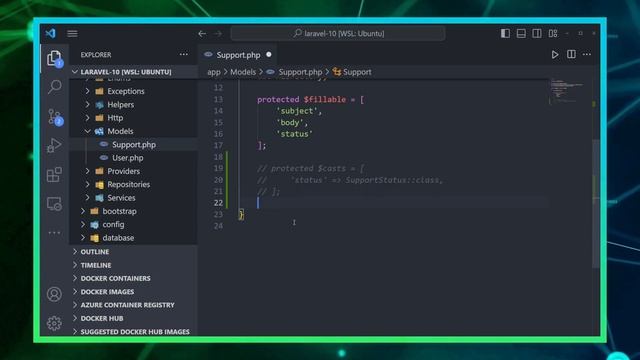This screenshot has width=640, height=360.
Task: Click the code minimap preview
Action: (x=567, y=91)
